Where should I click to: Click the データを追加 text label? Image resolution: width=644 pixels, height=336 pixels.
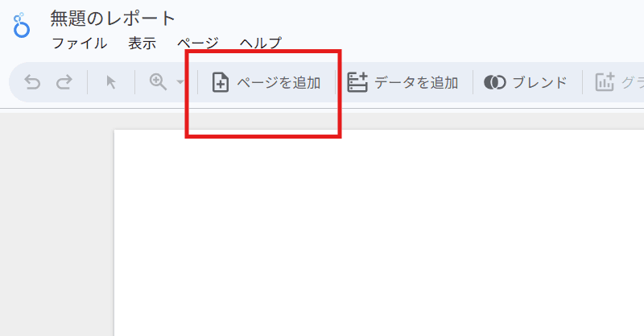click(x=416, y=83)
